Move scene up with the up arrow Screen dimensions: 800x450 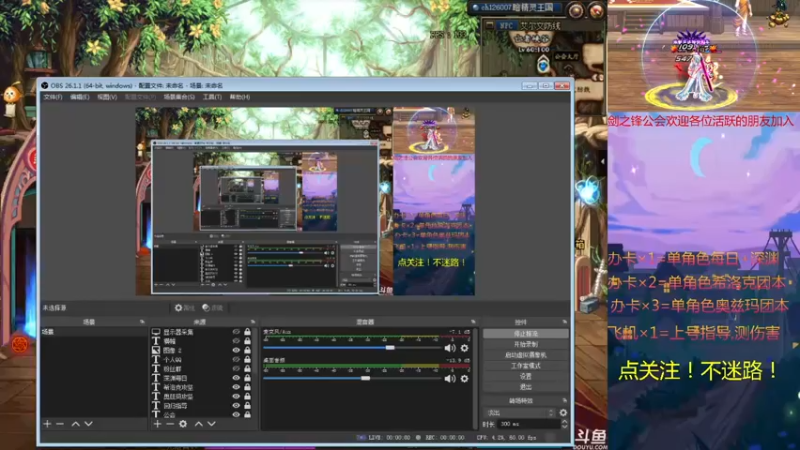[76, 424]
